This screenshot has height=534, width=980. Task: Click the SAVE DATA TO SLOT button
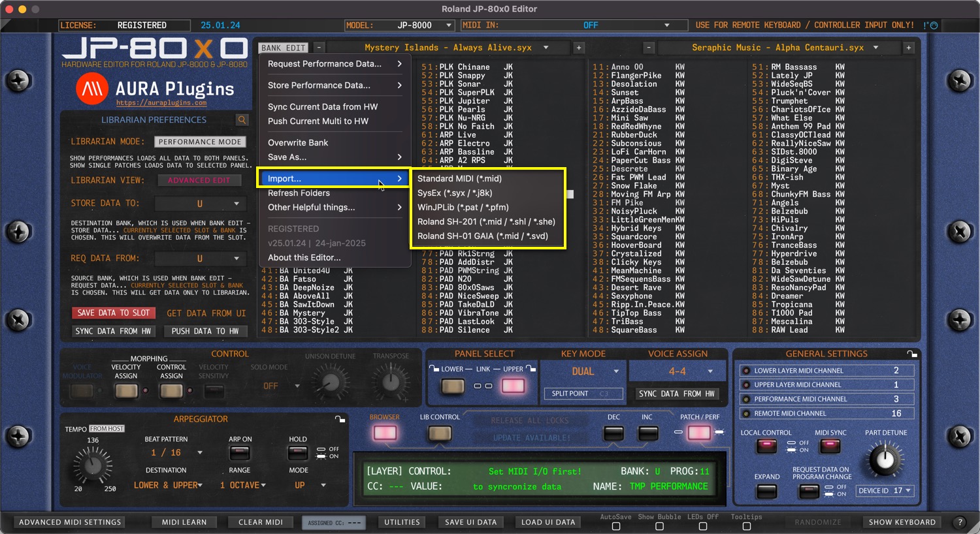tap(114, 313)
